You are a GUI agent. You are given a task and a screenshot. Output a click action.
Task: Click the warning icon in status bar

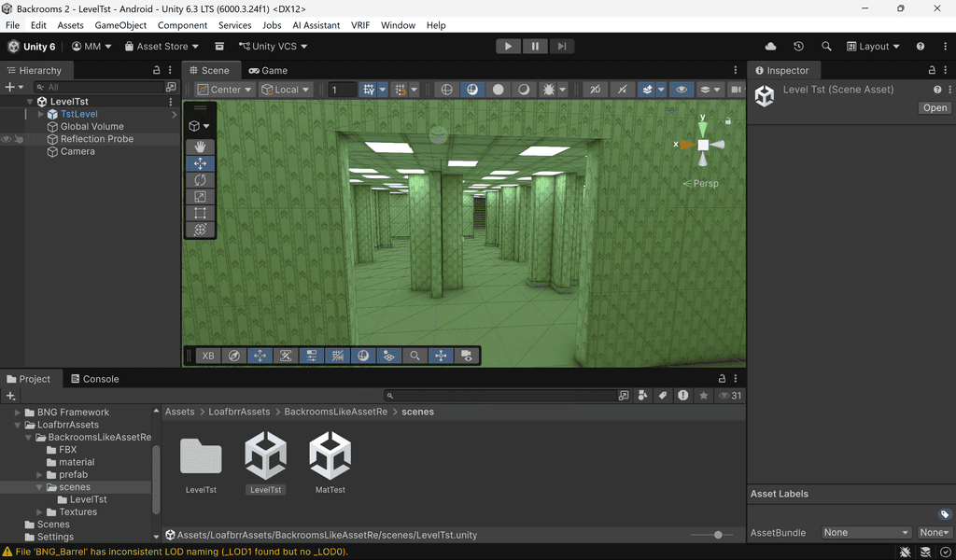pos(7,552)
